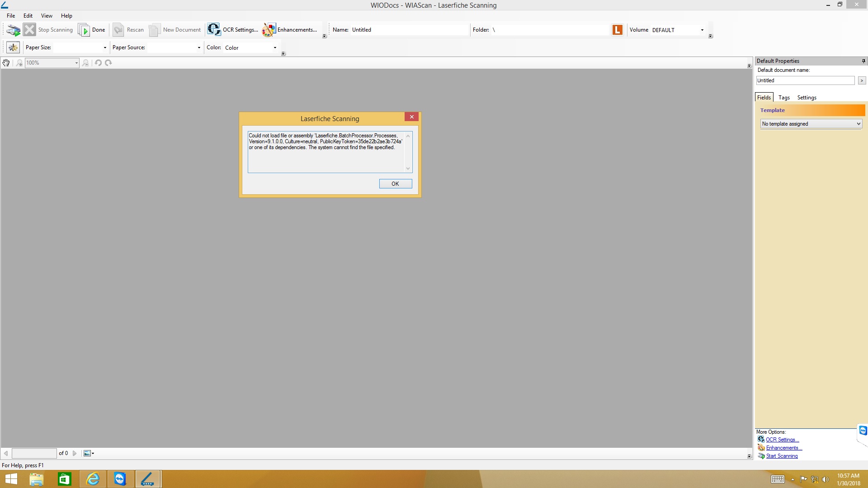The height and width of the screenshot is (488, 868).
Task: Open the View menu
Action: (47, 16)
